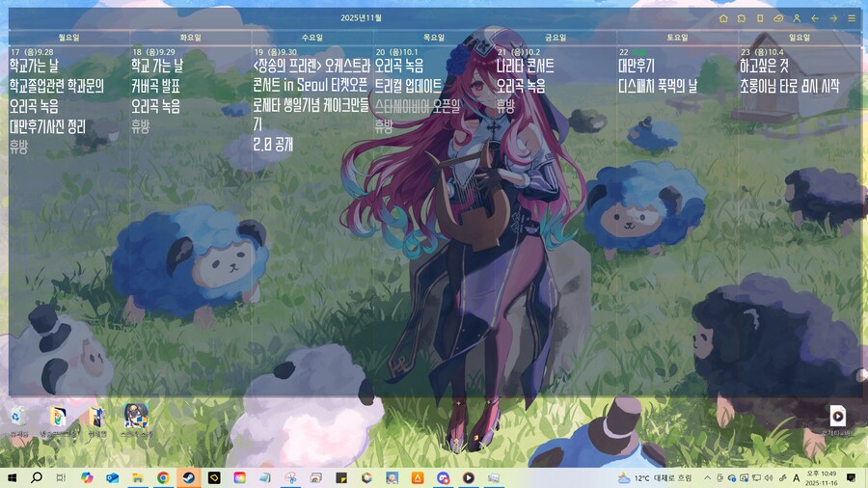Go to previous week with left arrow
This screenshot has height=488, width=868.
(815, 18)
